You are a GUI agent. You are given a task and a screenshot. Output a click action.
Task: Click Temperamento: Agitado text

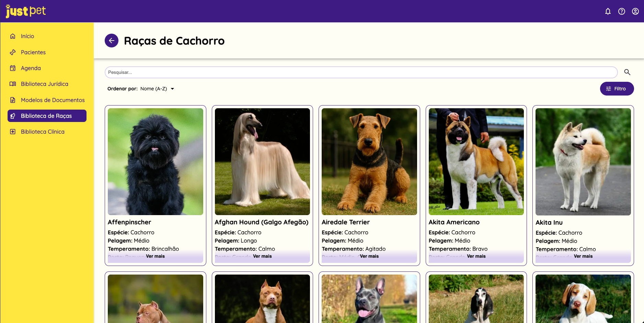click(x=354, y=249)
